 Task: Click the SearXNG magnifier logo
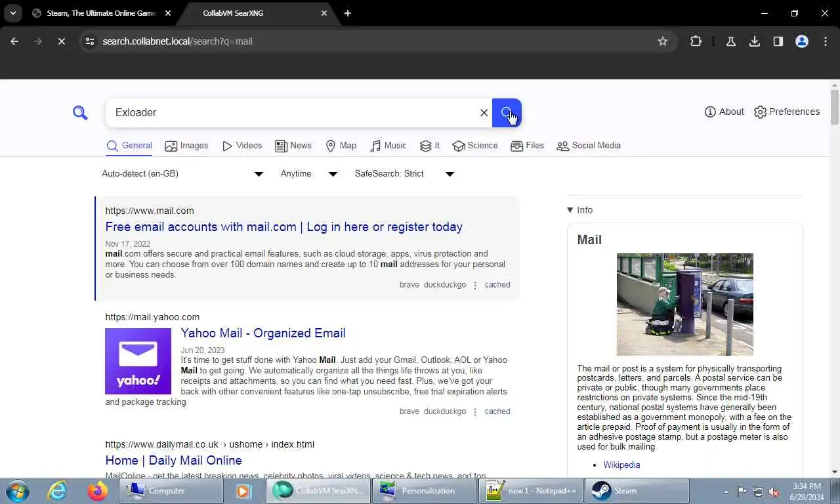coord(80,113)
